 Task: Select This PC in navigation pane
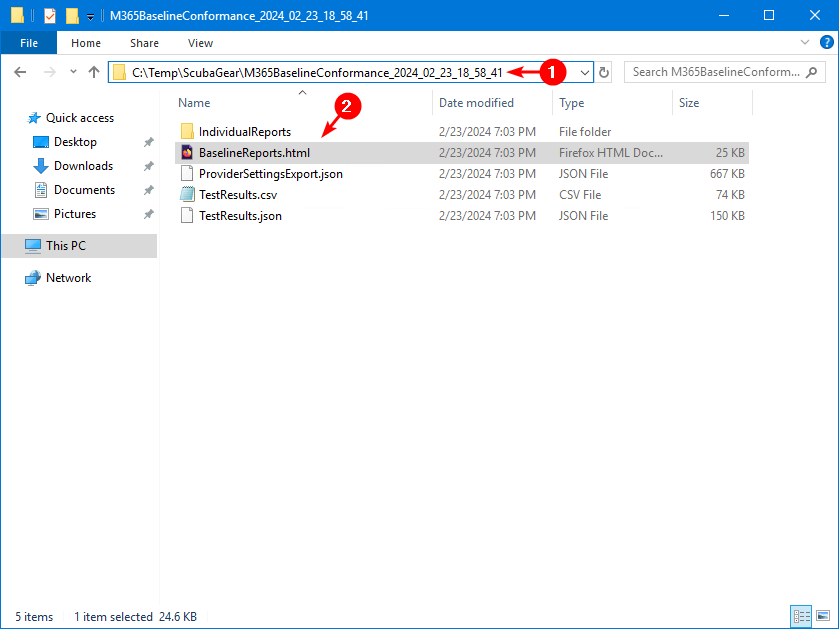point(79,246)
